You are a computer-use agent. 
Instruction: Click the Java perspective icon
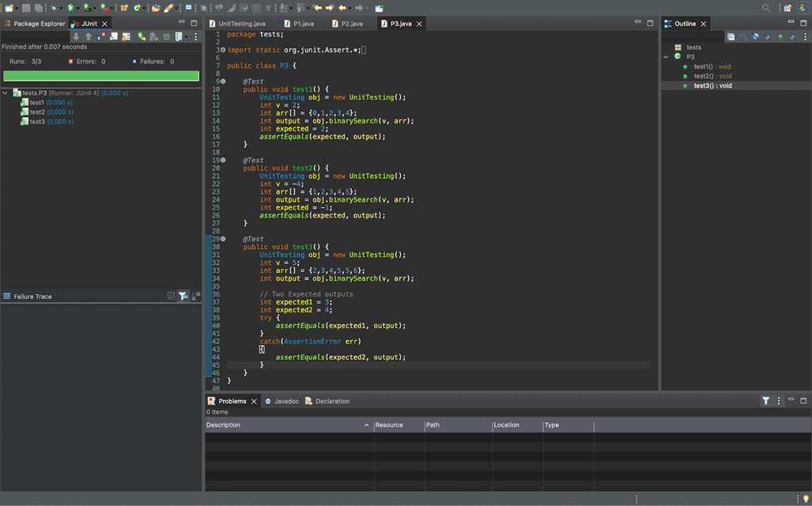pos(803,8)
